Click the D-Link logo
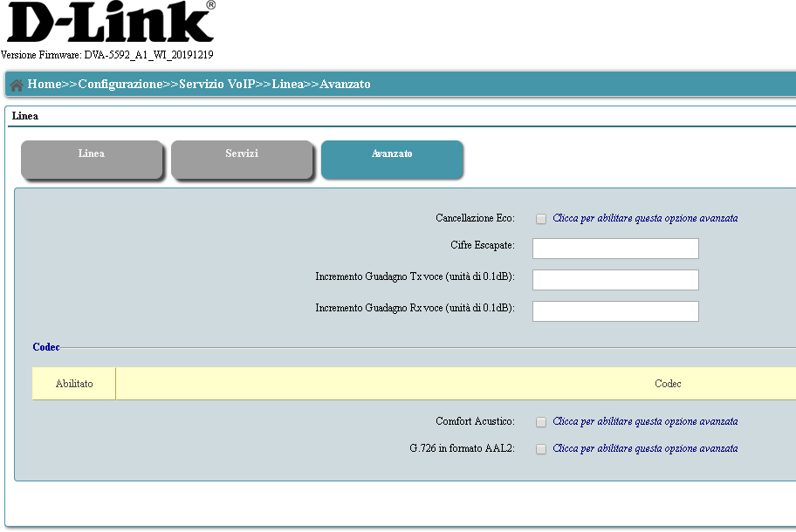This screenshot has width=796, height=532. tap(111, 22)
